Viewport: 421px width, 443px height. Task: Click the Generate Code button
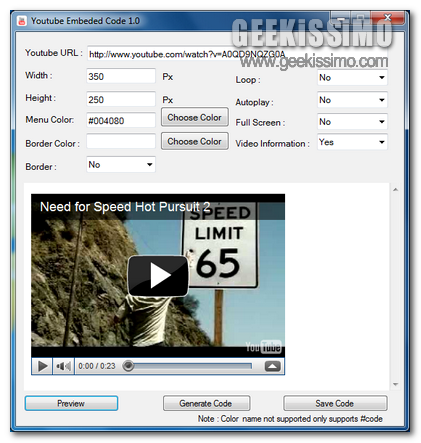pos(206,403)
